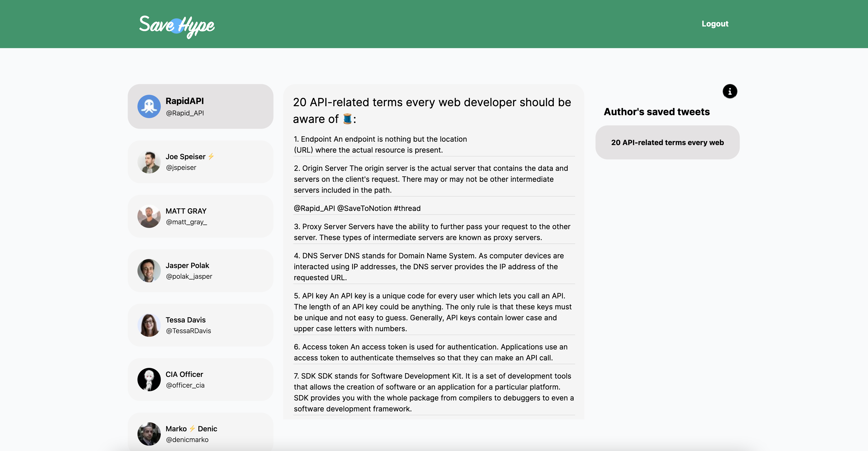Click the '@Rapid_API @SaveToNotion #thread' line
This screenshot has width=868, height=451.
[357, 208]
